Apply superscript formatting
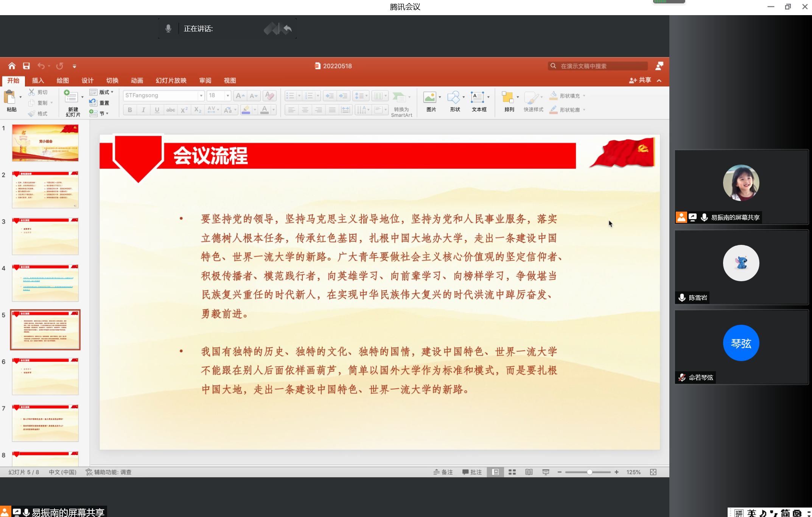812x517 pixels. coord(184,110)
